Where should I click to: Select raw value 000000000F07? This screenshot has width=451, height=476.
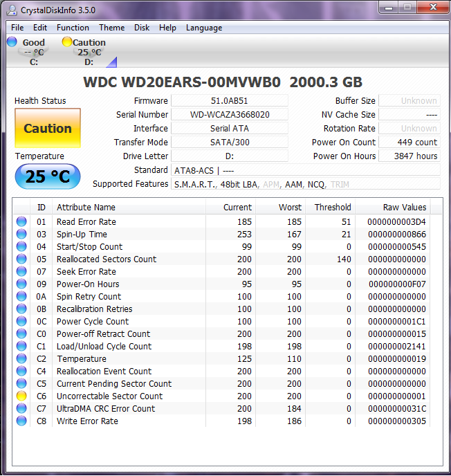[x=397, y=284]
